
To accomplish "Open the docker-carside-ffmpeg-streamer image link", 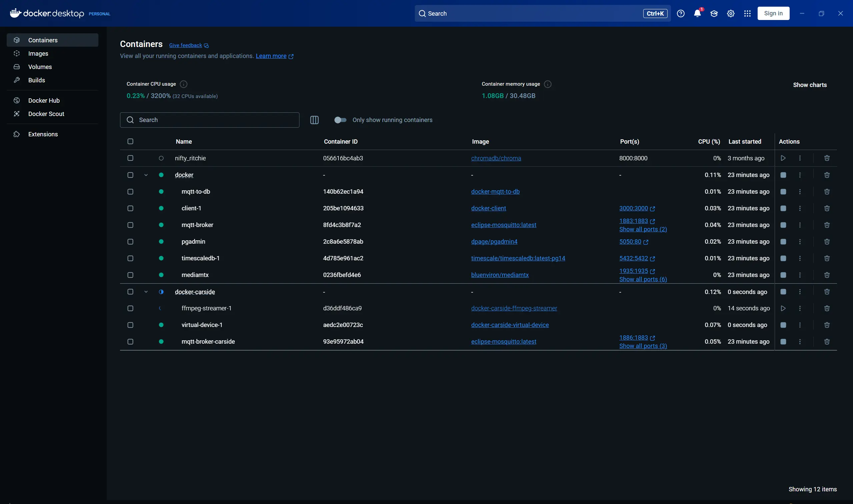I will click(514, 308).
